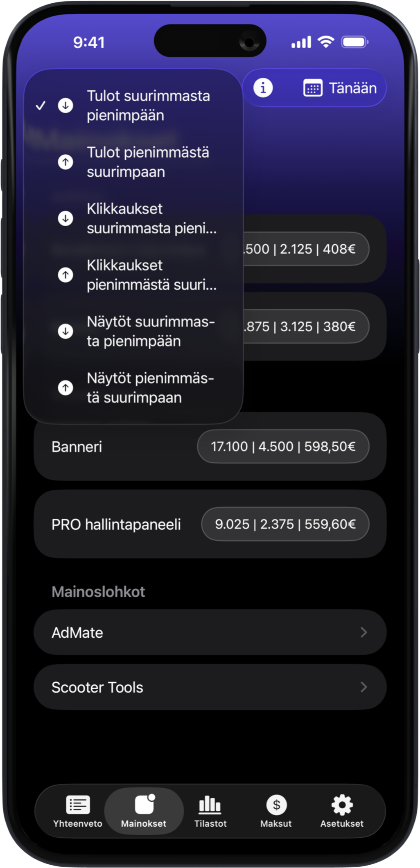The width and height of the screenshot is (420, 868).
Task: Open the Tänään calendar date picker
Action: [x=340, y=88]
